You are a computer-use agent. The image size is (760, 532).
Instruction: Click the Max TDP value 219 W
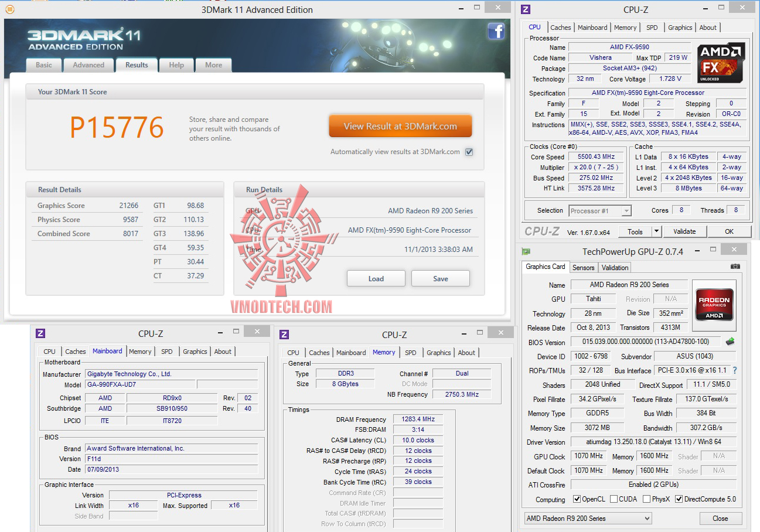click(679, 57)
